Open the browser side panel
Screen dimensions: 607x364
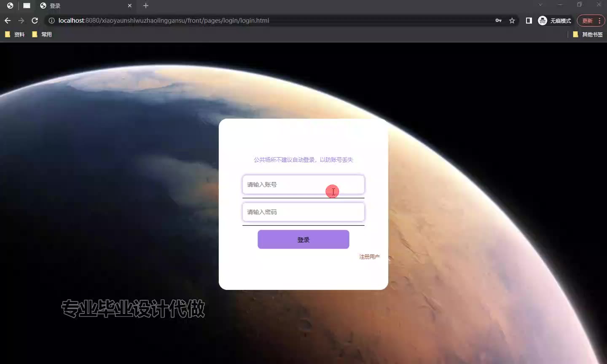529,21
